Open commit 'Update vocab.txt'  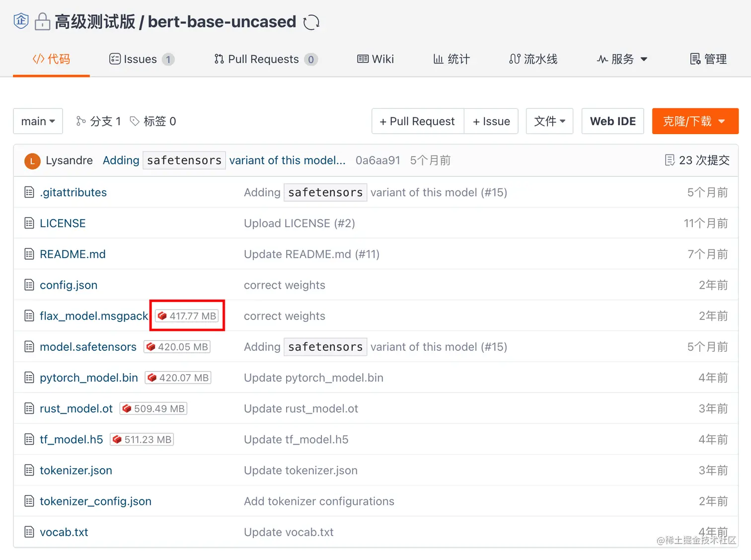click(x=289, y=532)
